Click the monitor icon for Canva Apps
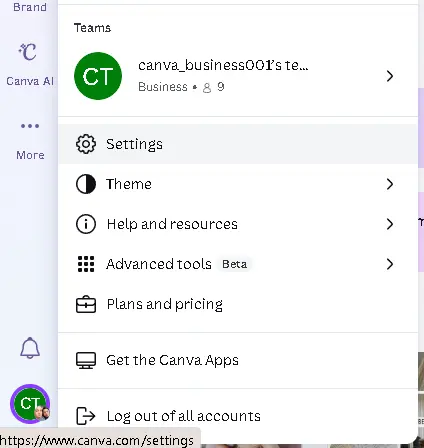Image resolution: width=424 pixels, height=448 pixels. 86,360
